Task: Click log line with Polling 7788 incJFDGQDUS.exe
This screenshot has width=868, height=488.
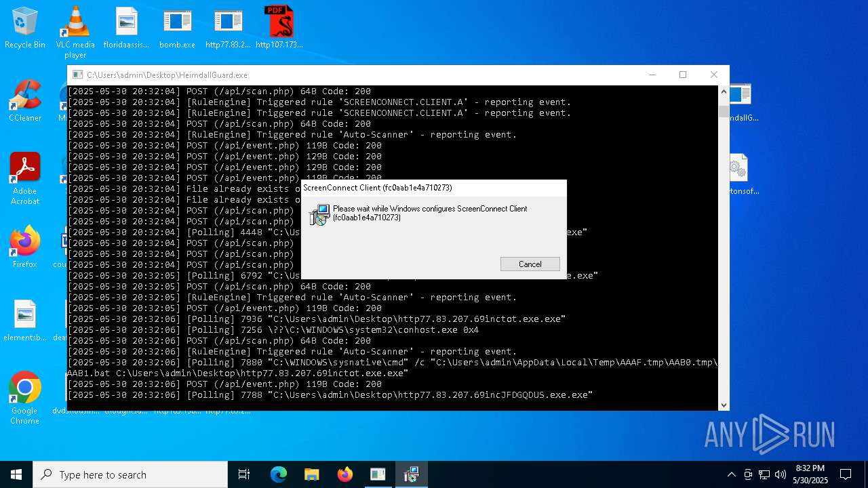Action: tap(330, 395)
